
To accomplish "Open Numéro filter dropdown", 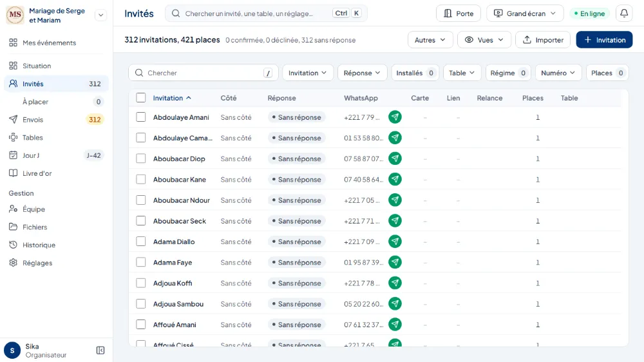I will (x=558, y=73).
